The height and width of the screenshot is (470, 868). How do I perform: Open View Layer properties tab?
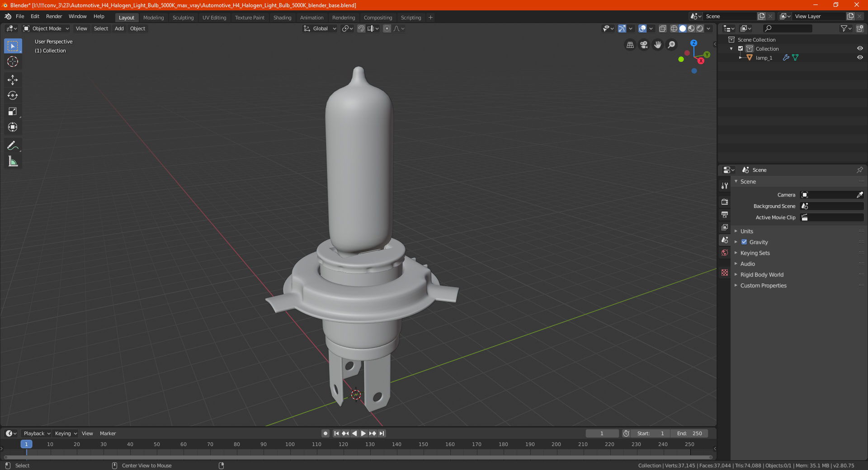coord(725,227)
